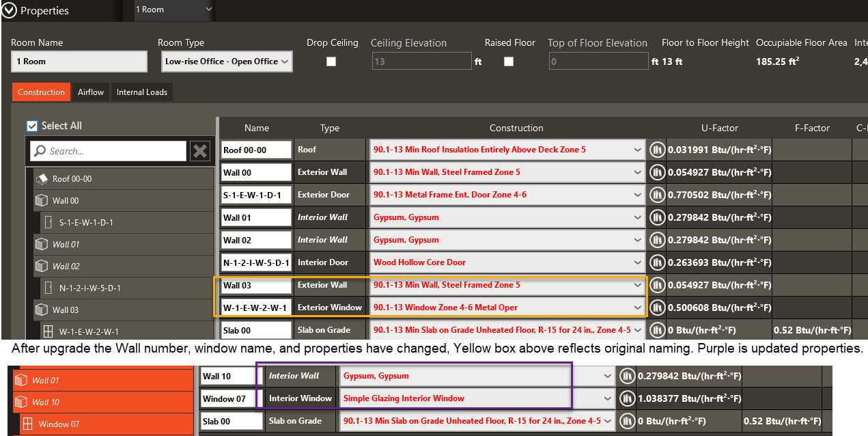
Task: Click the cube icon next to Wall 00
Action: tap(41, 200)
